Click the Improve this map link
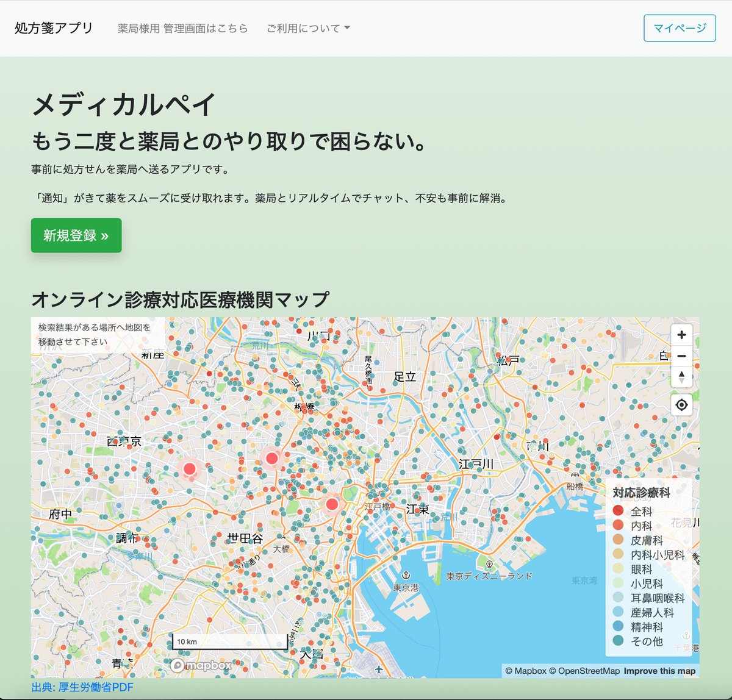The height and width of the screenshot is (700, 732). [x=659, y=671]
